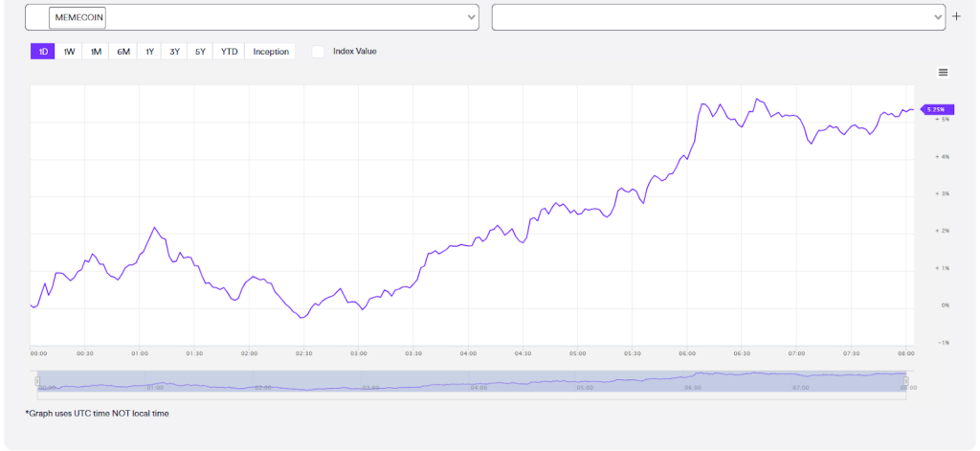
Task: Switch to the 6M time range
Action: click(123, 52)
